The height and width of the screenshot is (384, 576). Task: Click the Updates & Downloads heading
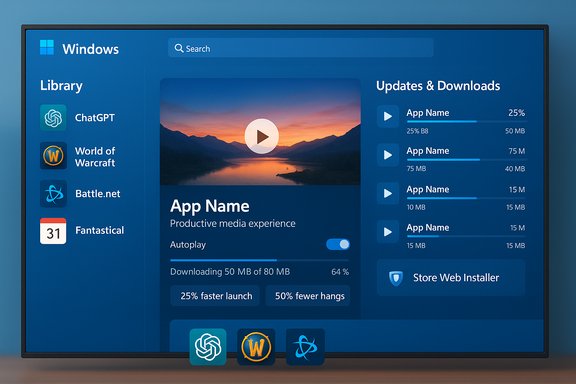438,86
